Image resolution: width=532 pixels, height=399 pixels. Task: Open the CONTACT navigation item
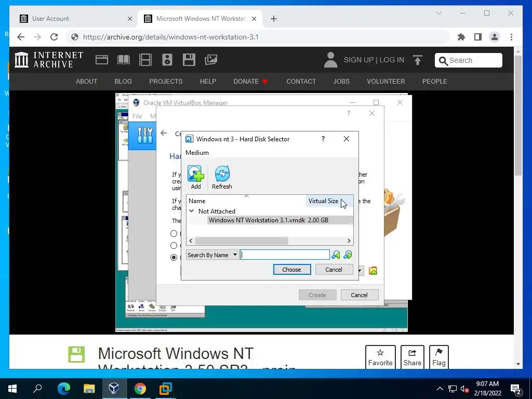click(x=301, y=82)
